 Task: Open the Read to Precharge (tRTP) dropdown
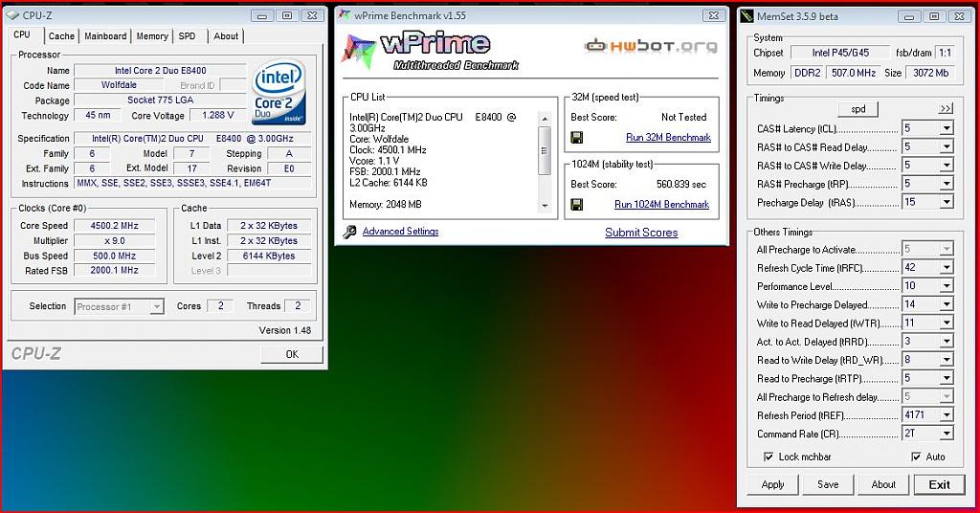947,379
